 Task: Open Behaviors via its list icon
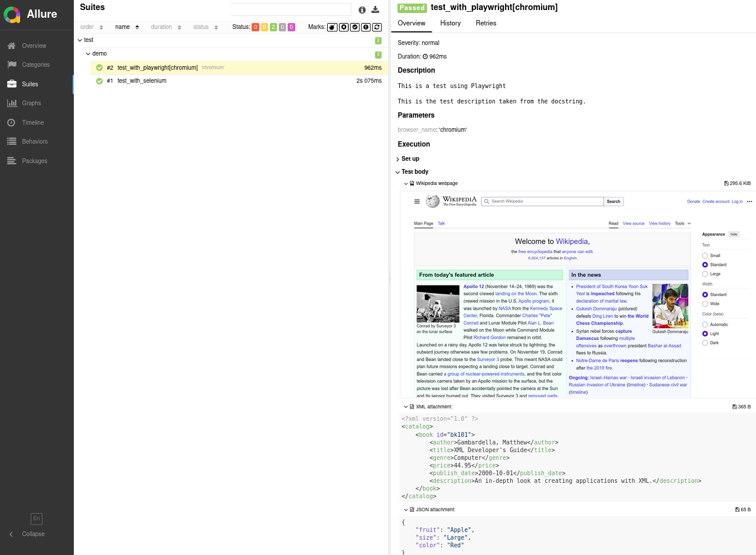pyautogui.click(x=12, y=141)
